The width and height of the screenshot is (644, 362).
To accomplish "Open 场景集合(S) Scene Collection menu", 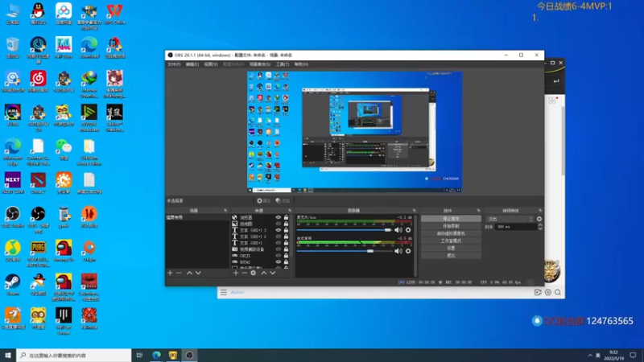I will tap(259, 64).
